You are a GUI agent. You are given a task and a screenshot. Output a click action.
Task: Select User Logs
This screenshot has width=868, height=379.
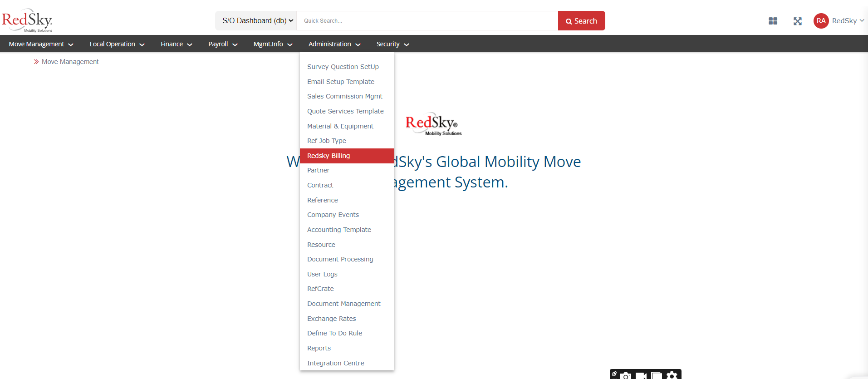pos(347,274)
